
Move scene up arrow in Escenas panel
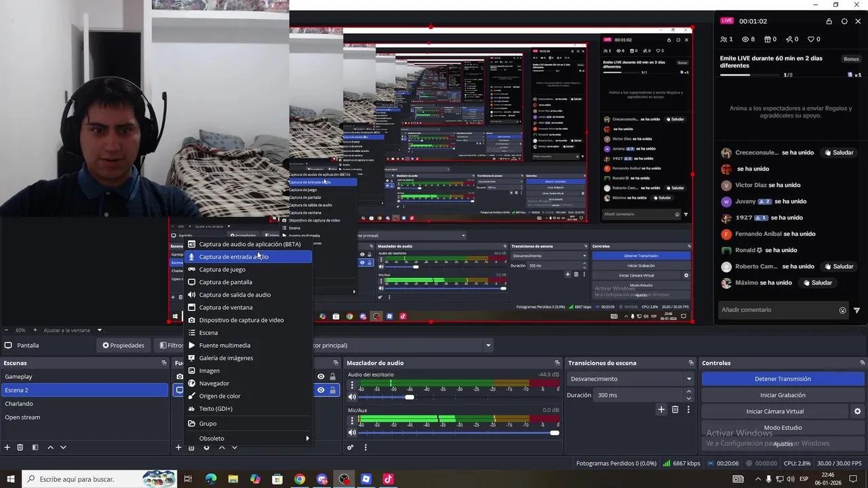tap(50, 447)
